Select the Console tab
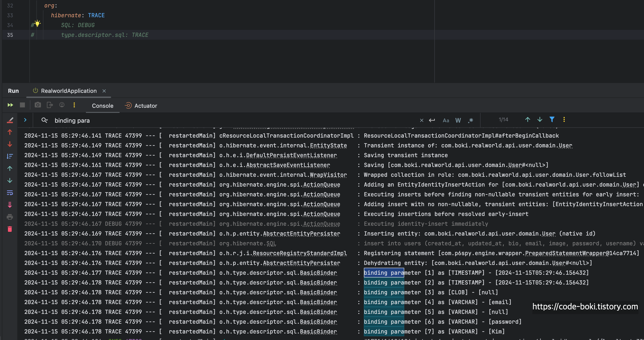Screen dimensions: 644x340 103,106
